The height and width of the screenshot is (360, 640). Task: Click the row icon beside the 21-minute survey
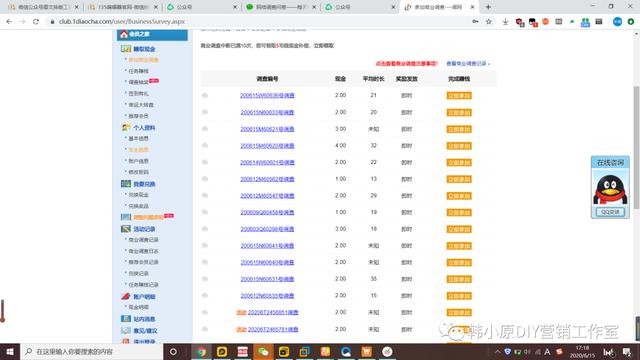click(205, 96)
